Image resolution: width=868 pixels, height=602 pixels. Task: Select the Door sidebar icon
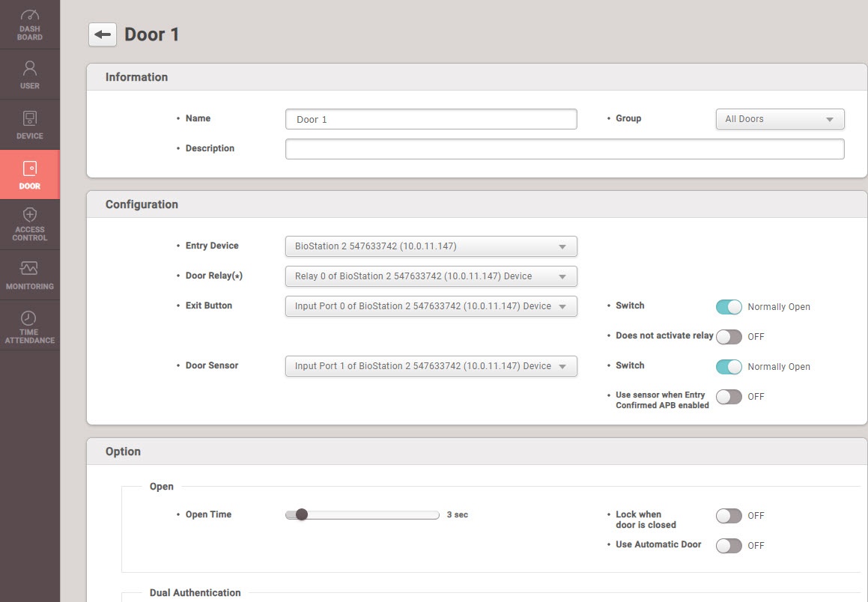pyautogui.click(x=30, y=168)
